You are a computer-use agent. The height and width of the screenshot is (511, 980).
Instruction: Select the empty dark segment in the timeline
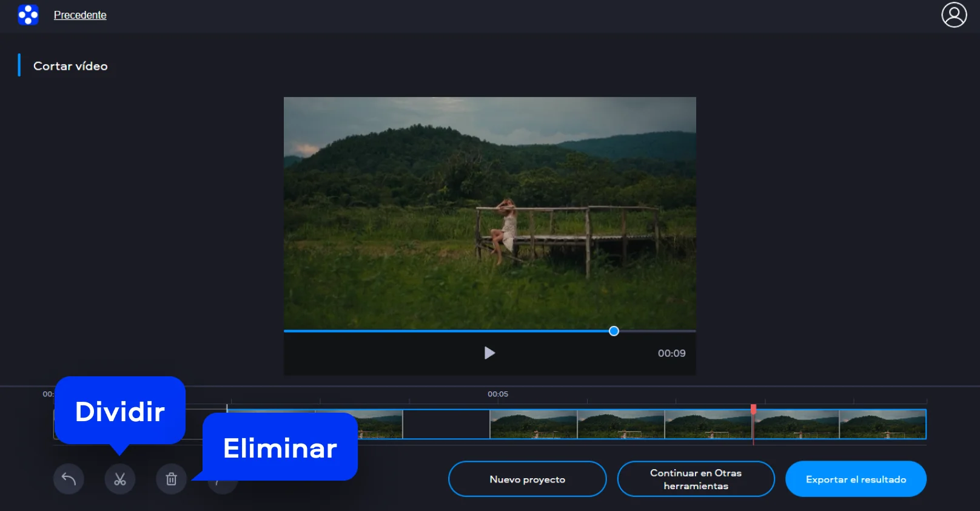[446, 424]
